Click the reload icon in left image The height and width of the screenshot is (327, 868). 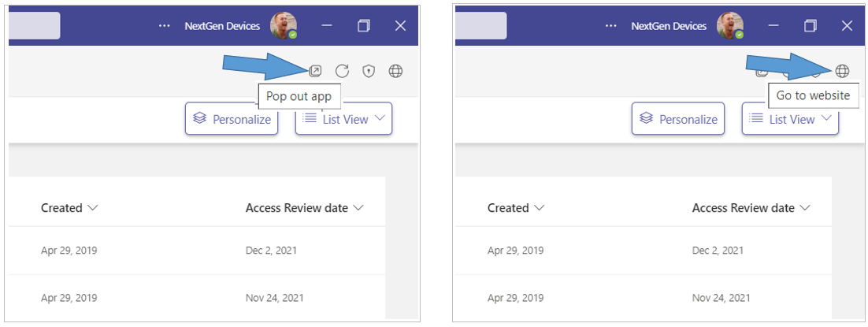342,71
